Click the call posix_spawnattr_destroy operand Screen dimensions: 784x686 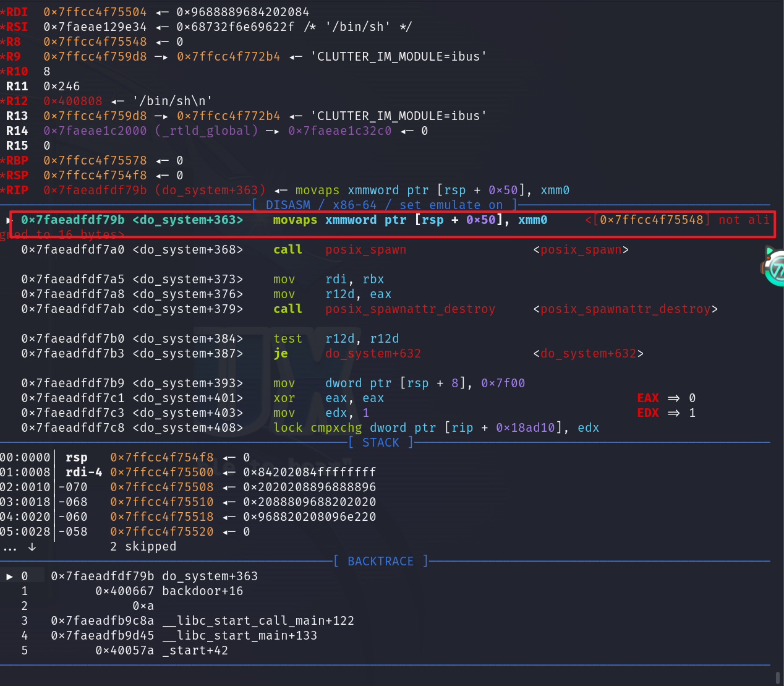pyautogui.click(x=411, y=309)
